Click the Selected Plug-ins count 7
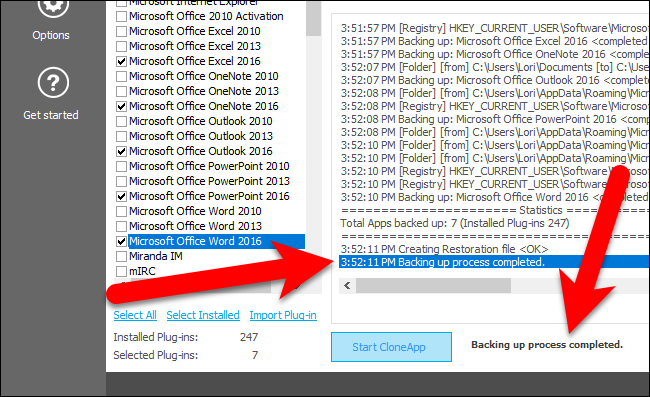650x397 pixels. pos(255,355)
